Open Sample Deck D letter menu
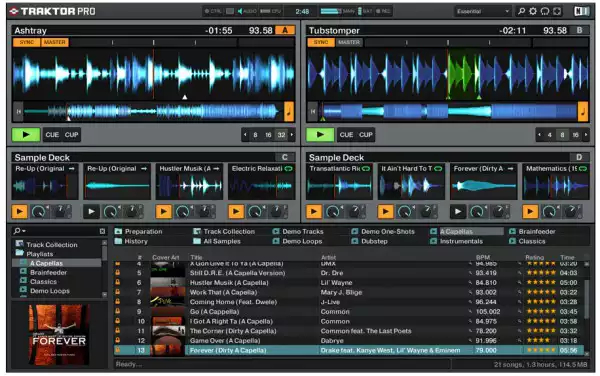This screenshot has width=600, height=376. coord(579,157)
